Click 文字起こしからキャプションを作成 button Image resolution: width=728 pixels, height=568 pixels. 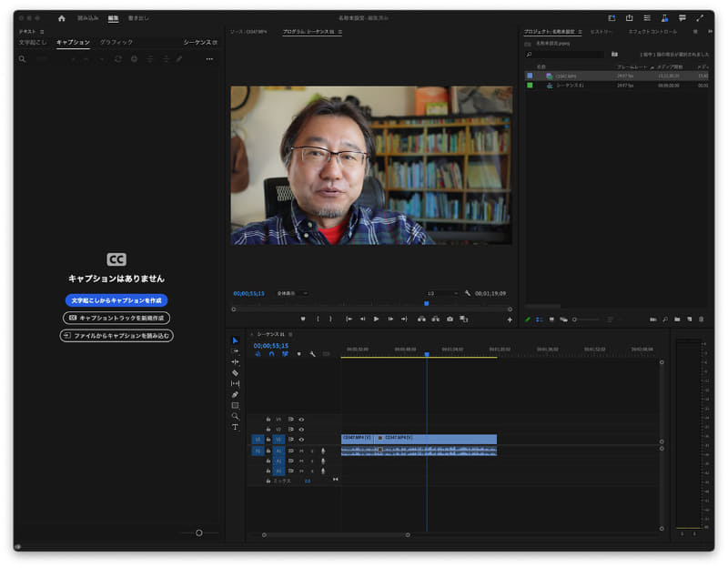pos(116,300)
